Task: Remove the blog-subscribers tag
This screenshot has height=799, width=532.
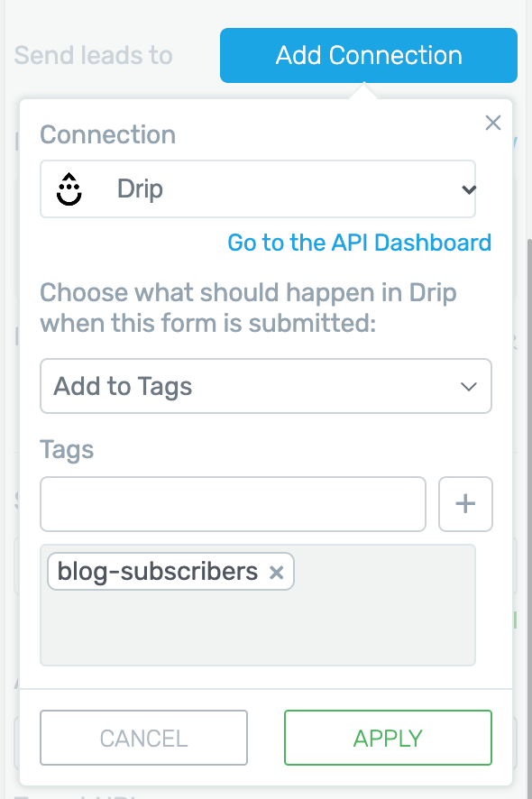Action: (276, 573)
